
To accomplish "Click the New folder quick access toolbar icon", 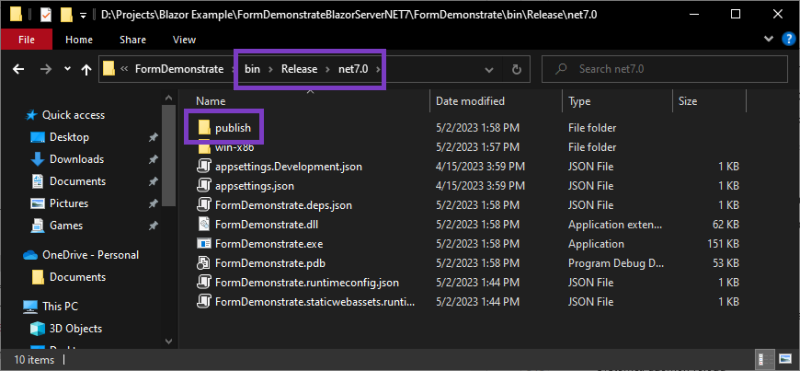I will (66, 15).
